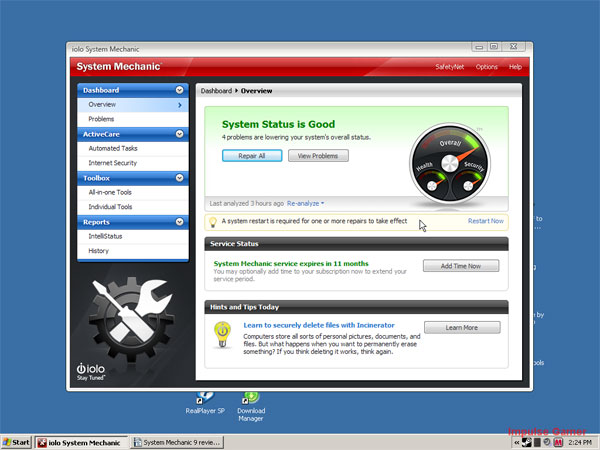Click the System Mechanic wrench gear logo
Image resolution: width=600 pixels, height=450 pixels.
(x=131, y=319)
